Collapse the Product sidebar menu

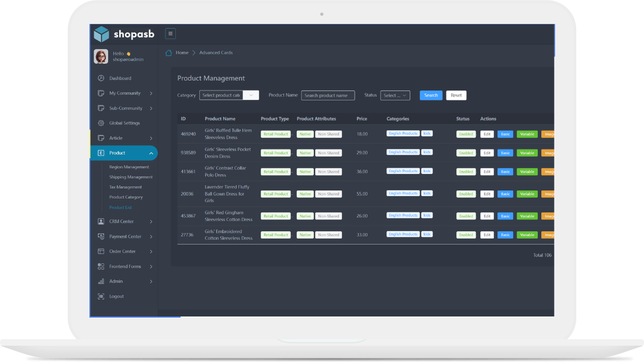[151, 153]
